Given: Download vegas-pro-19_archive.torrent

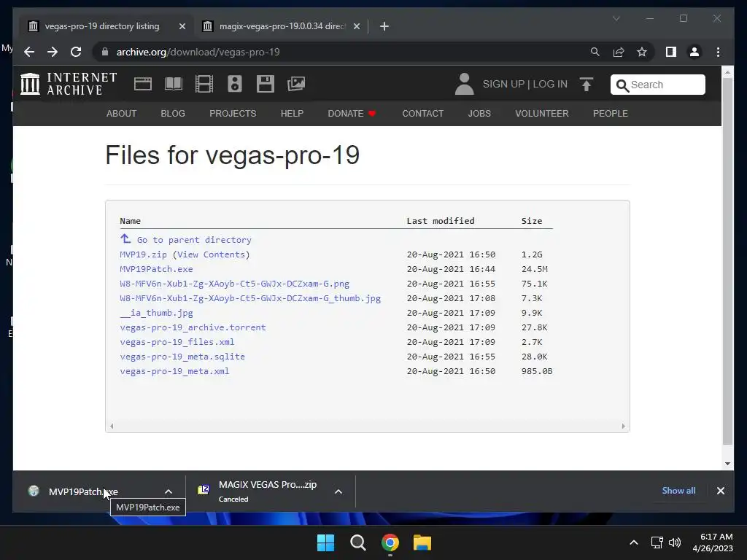Looking at the screenshot, I should 193,327.
